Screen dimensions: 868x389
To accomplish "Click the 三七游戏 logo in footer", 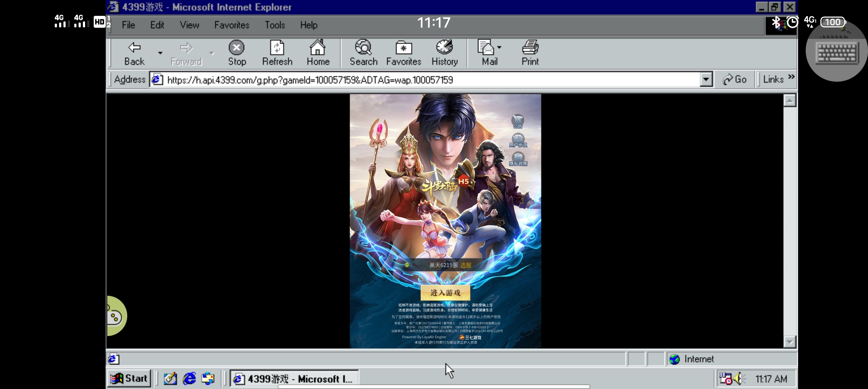I will (470, 337).
